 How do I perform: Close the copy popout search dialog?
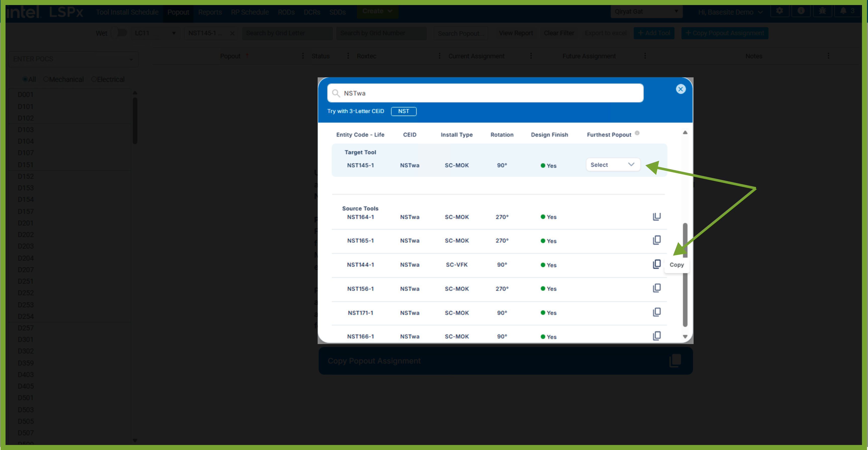[680, 89]
